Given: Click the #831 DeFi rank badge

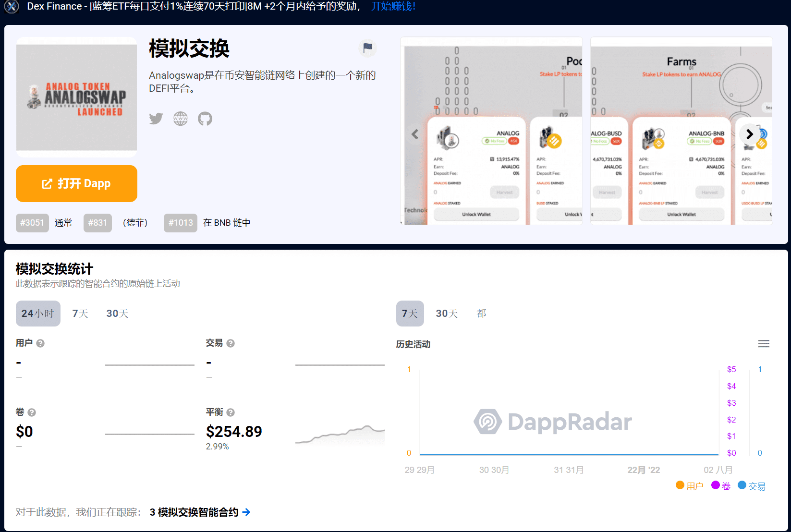Looking at the screenshot, I should click(x=97, y=223).
